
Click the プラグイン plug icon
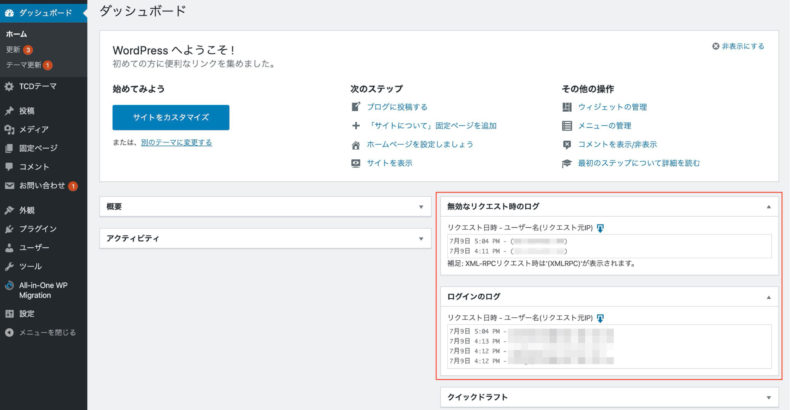[9, 229]
